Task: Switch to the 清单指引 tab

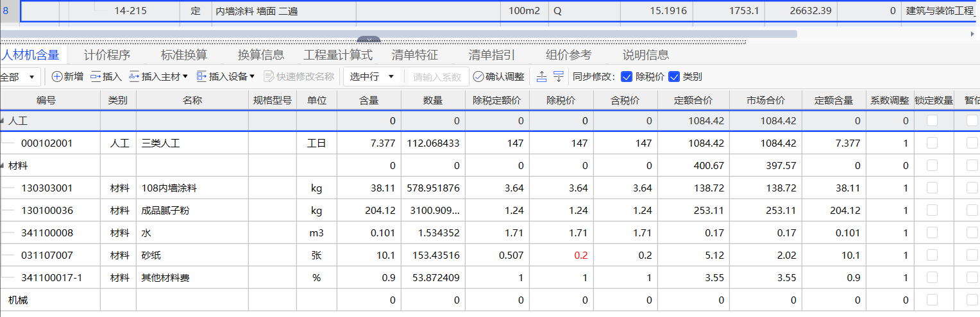Action: point(492,55)
